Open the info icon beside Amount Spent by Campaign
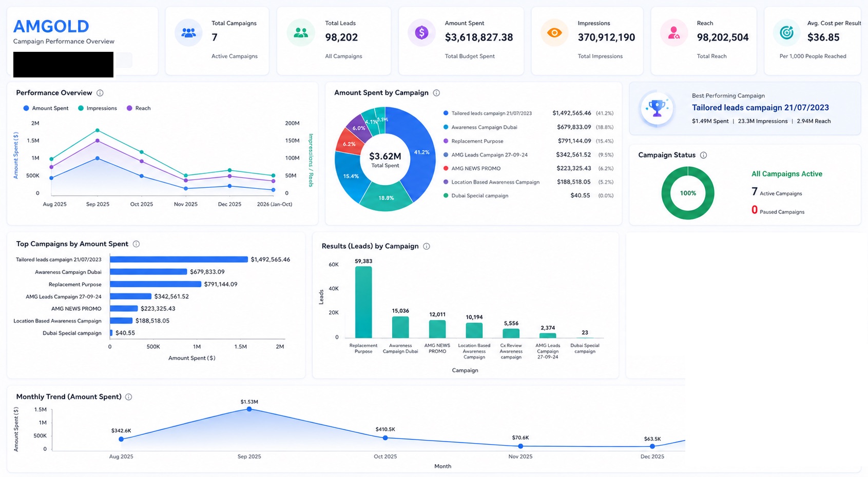 436,93
